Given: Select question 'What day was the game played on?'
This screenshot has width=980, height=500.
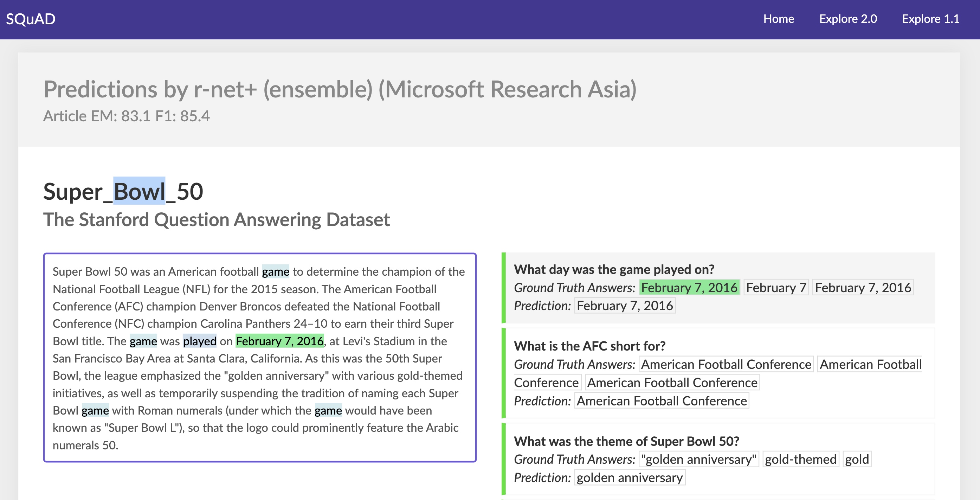Looking at the screenshot, I should (614, 269).
